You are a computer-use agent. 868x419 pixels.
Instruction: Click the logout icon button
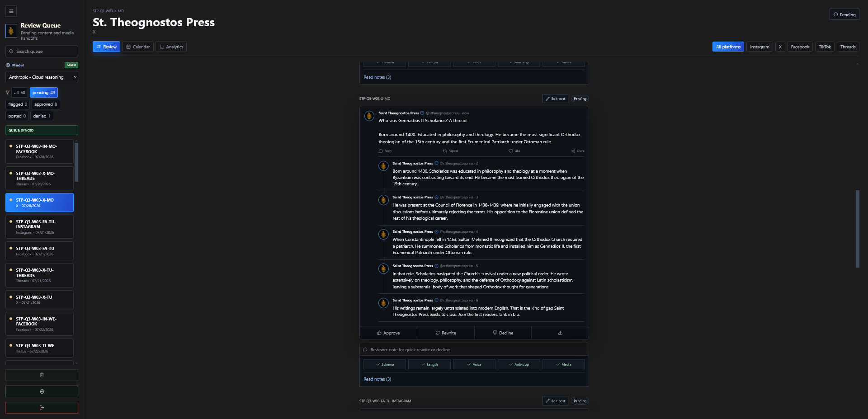coord(42,408)
